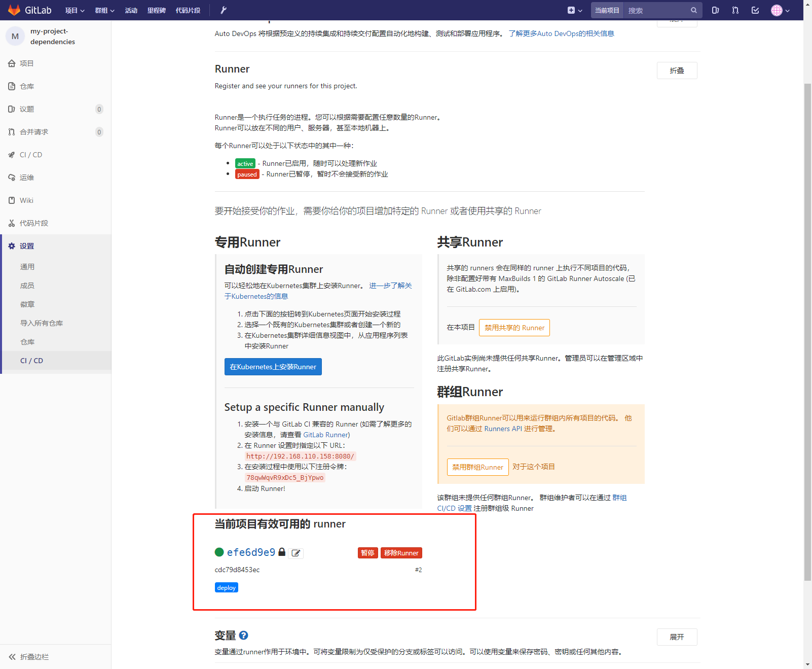Click 禁用共享的 Runner button
This screenshot has height=669, width=812.
(514, 328)
